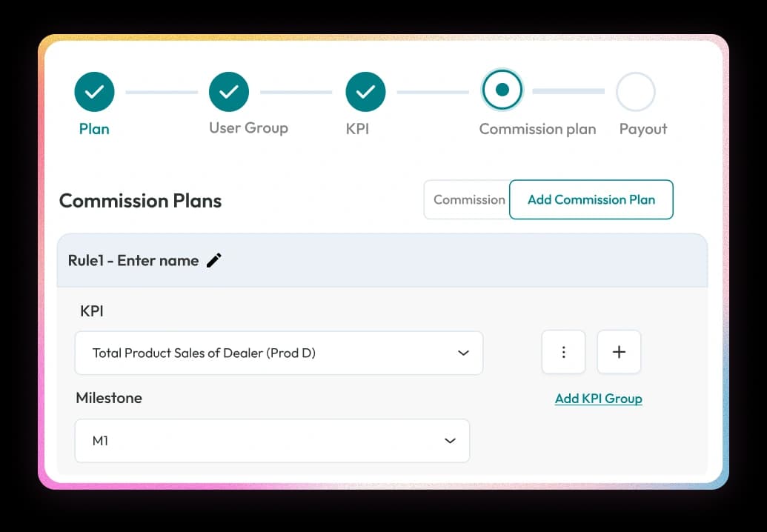Switch to the Commission tab
The image size is (767, 532).
tap(468, 199)
